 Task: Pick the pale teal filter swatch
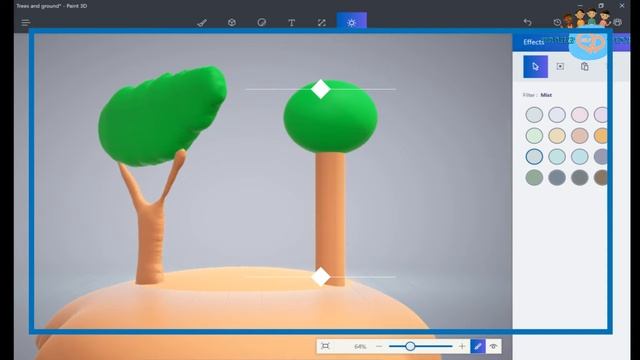click(557, 156)
